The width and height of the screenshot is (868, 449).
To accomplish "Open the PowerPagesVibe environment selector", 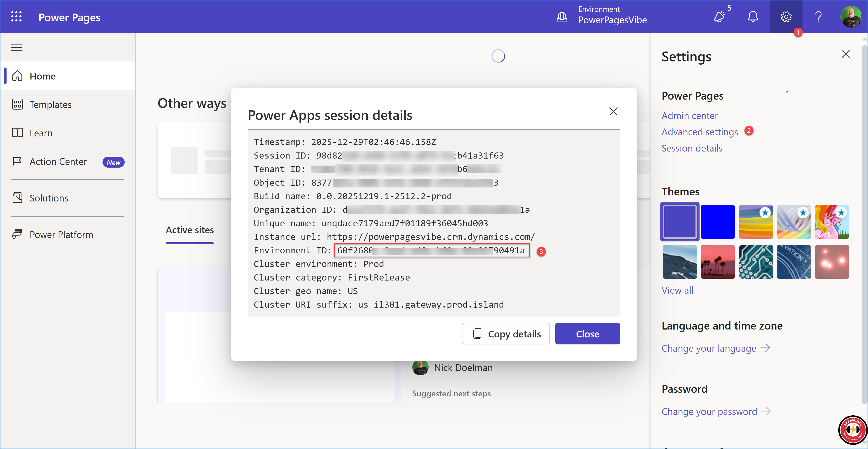I will 612,20.
